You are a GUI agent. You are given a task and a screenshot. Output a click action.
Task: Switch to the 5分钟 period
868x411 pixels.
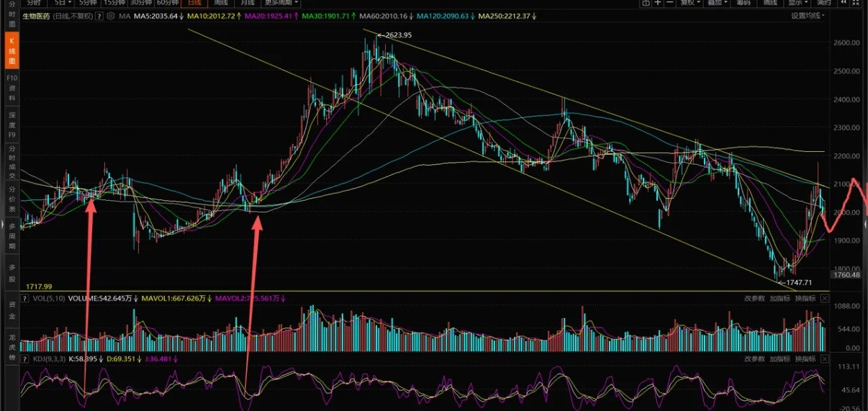(x=89, y=3)
